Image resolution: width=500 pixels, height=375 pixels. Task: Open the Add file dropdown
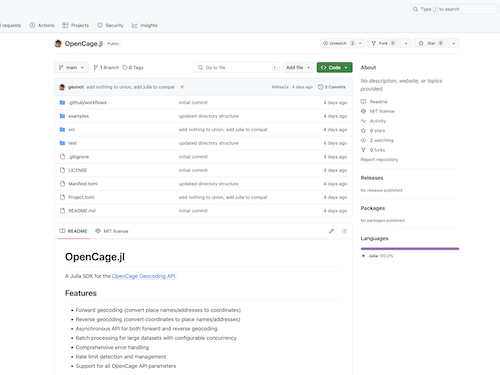click(x=298, y=67)
